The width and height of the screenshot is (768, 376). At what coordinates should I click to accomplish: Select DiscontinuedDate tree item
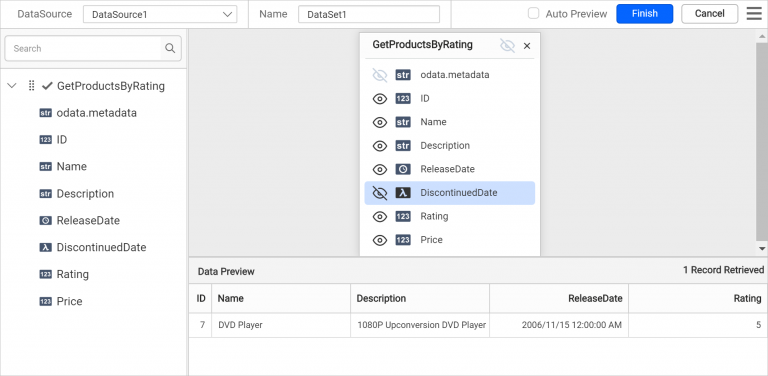pos(101,248)
